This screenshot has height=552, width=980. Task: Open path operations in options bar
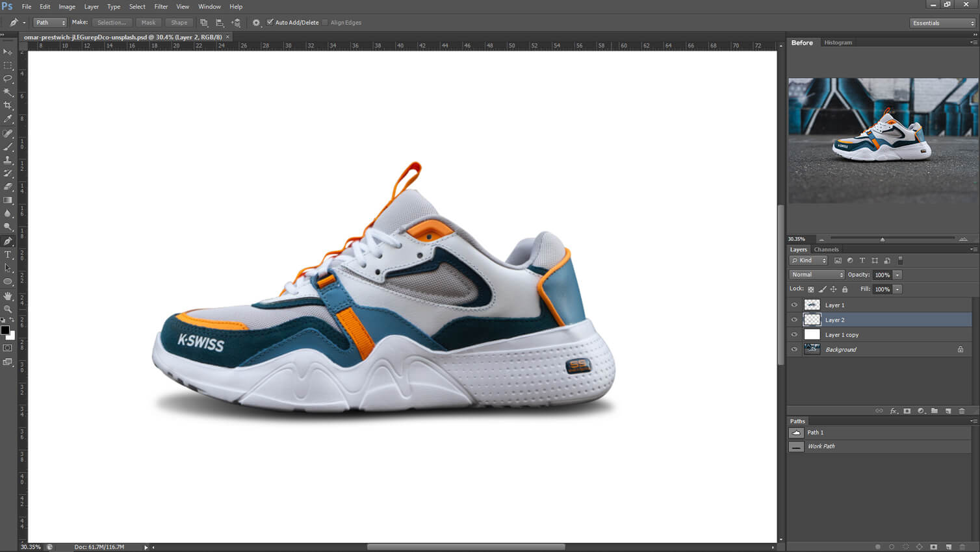click(x=203, y=23)
